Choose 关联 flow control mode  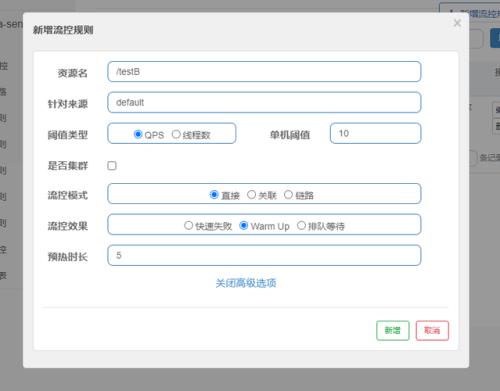coord(251,195)
